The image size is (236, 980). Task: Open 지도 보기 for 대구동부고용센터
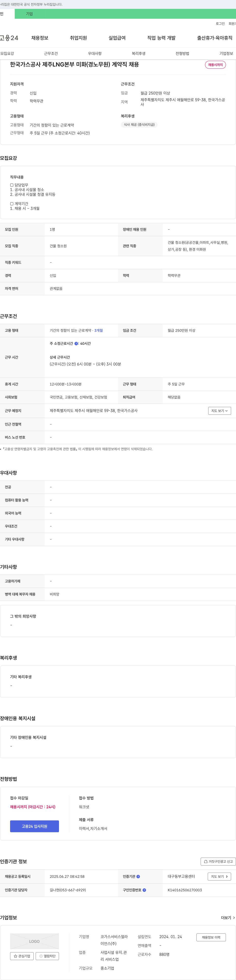pyautogui.click(x=220, y=877)
